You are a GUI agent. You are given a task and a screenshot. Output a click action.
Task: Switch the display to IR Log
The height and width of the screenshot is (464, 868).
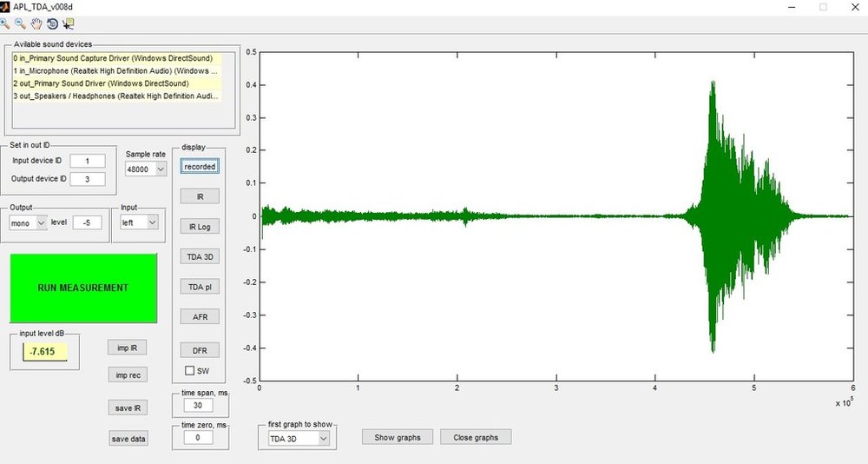coord(200,227)
